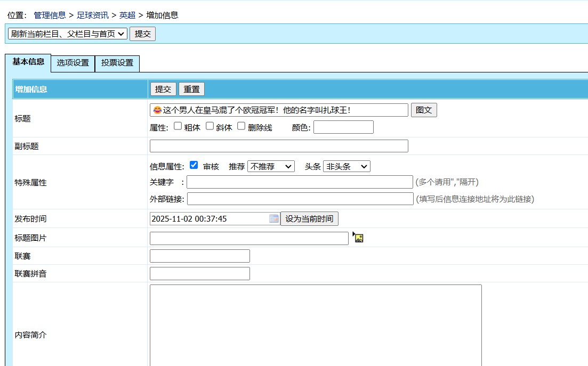The width and height of the screenshot is (588, 366).
Task: Switch to the 投票设置 tab
Action: coord(117,63)
